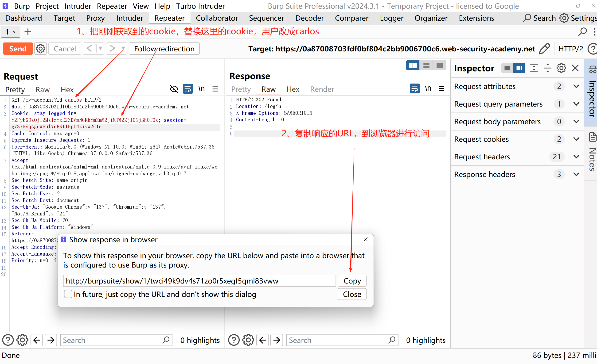This screenshot has height=364, width=597.
Task: Check 'In future, just copy the URL' checkbox
Action: click(68, 294)
